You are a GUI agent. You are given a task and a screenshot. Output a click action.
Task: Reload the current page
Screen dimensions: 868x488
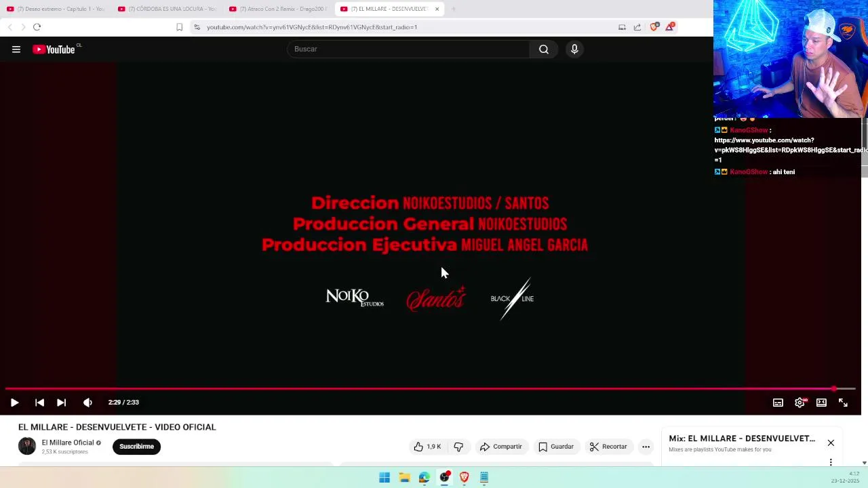tap(37, 27)
